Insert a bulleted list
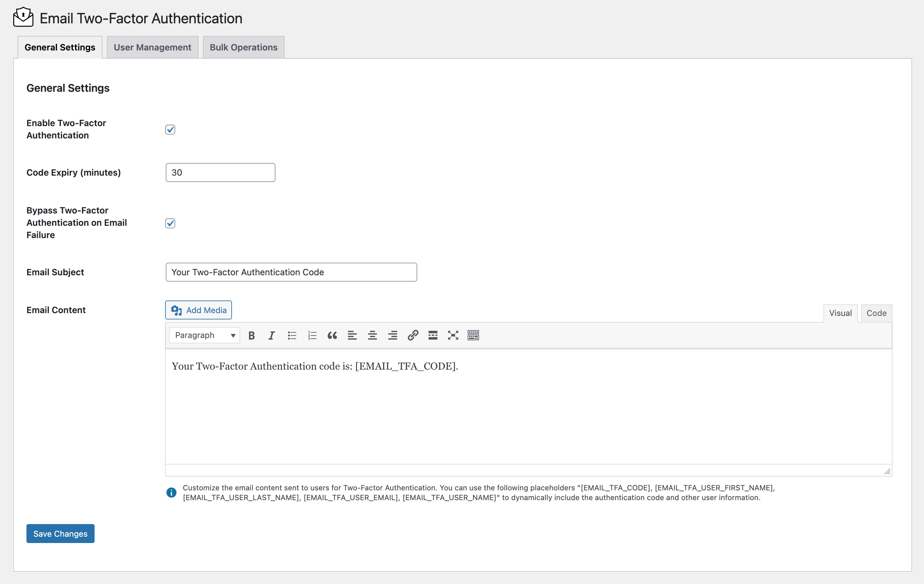The height and width of the screenshot is (584, 924). [292, 335]
